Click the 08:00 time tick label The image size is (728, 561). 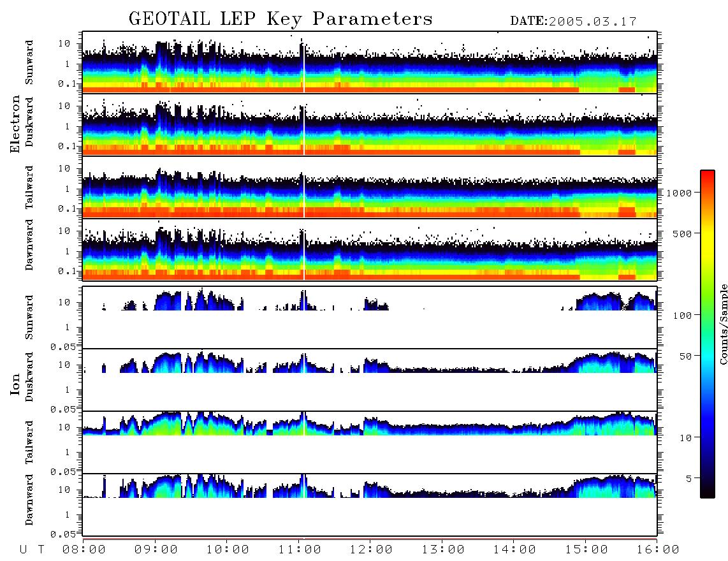click(84, 550)
